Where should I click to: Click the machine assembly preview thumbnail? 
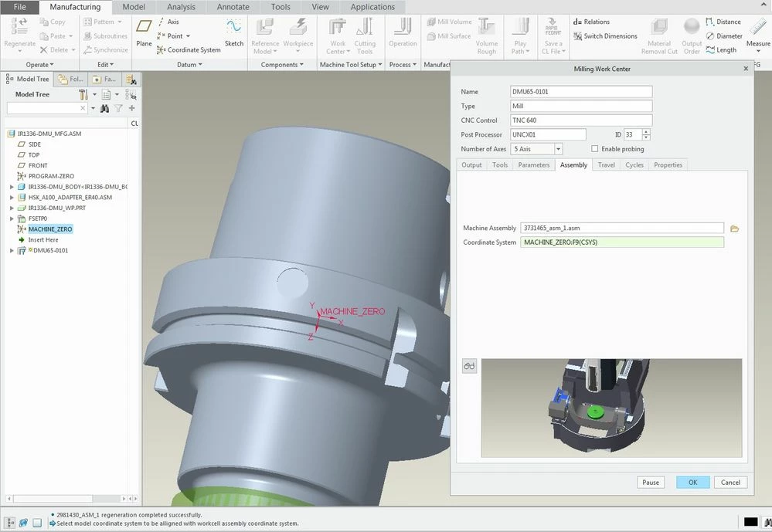(x=611, y=408)
